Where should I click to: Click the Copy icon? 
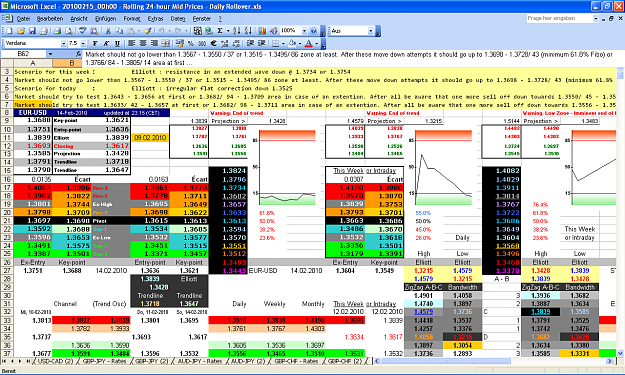(119, 31)
